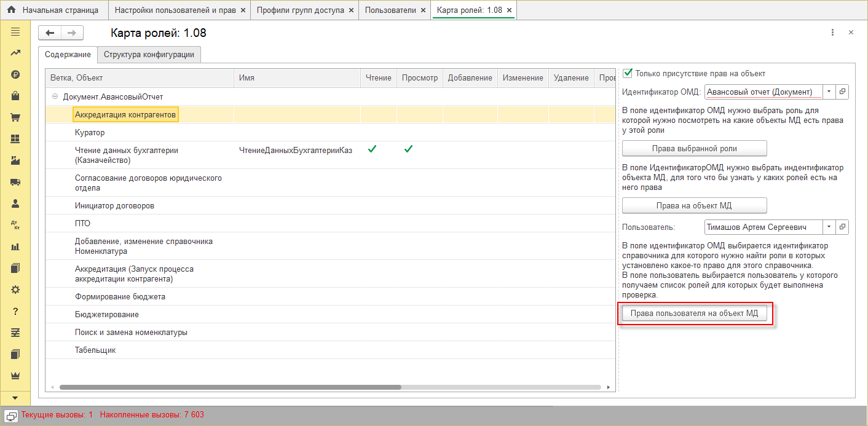Open the Дт/Кт accounting section in the sidebar
868x426 pixels.
(x=15, y=225)
